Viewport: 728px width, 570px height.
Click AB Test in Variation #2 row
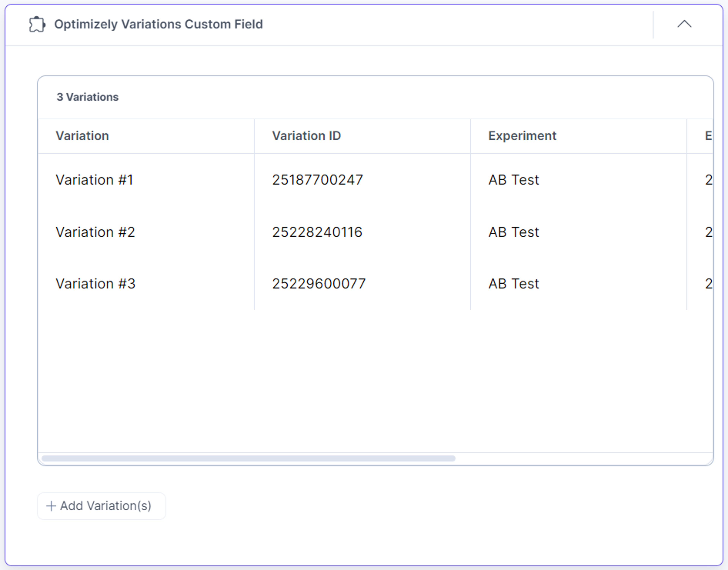click(x=514, y=232)
